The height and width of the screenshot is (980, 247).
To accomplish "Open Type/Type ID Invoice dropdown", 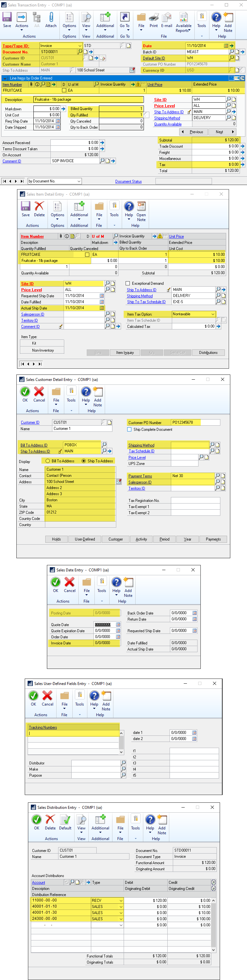I will click(x=79, y=46).
